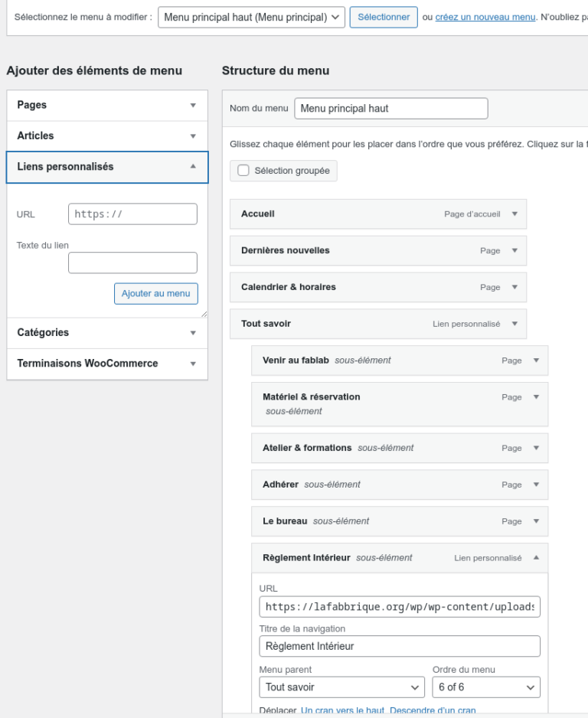588x718 pixels.
Task: Click the Nom du menu text field
Action: (x=391, y=109)
